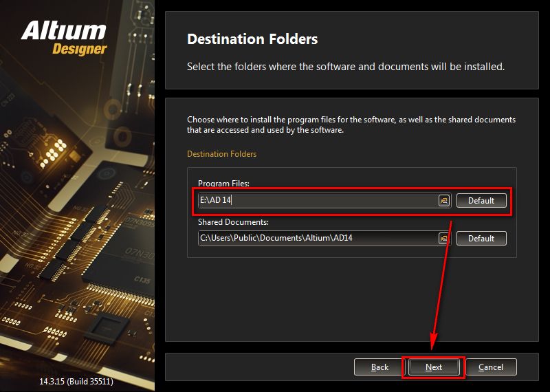Click the version 14.3.15 build text
The height and width of the screenshot is (392, 550).
76,381
